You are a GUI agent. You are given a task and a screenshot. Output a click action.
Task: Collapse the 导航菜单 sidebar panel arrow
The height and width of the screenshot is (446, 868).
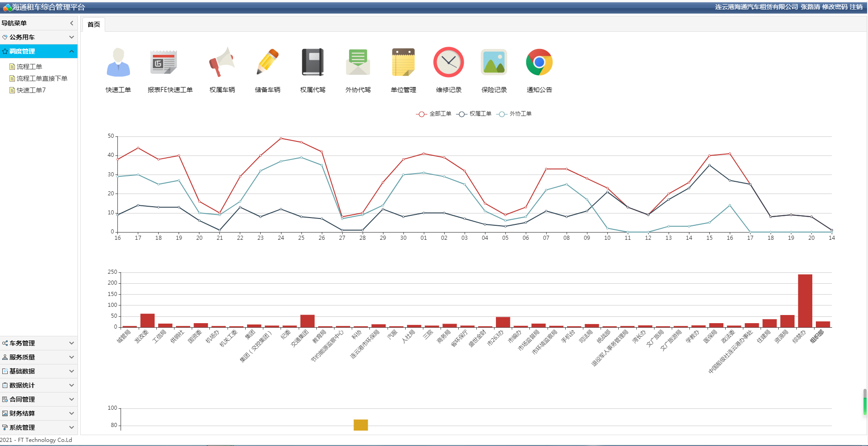pos(72,23)
